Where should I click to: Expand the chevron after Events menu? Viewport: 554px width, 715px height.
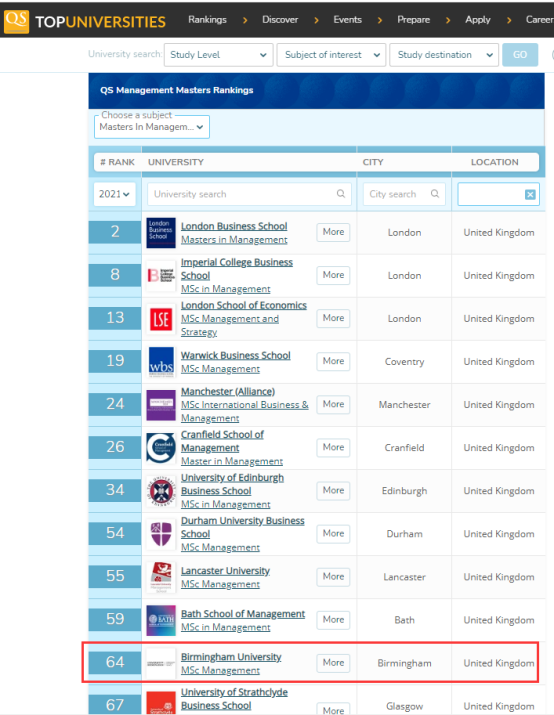380,20
